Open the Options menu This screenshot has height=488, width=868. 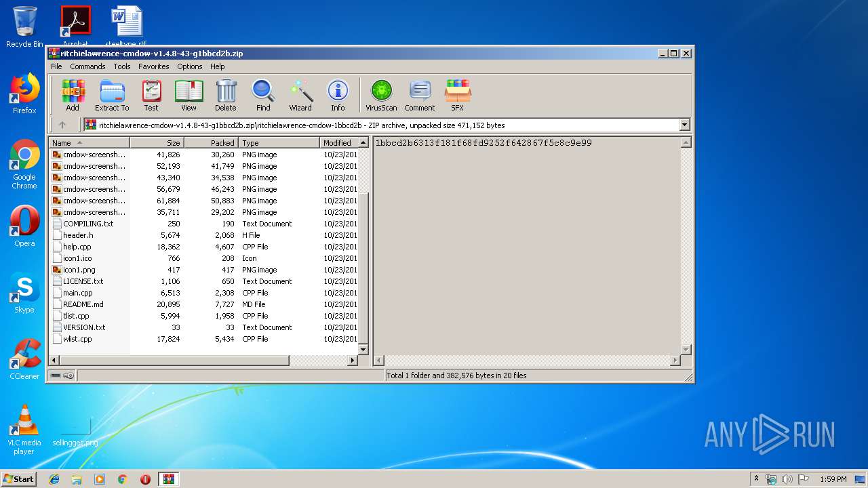(x=190, y=66)
